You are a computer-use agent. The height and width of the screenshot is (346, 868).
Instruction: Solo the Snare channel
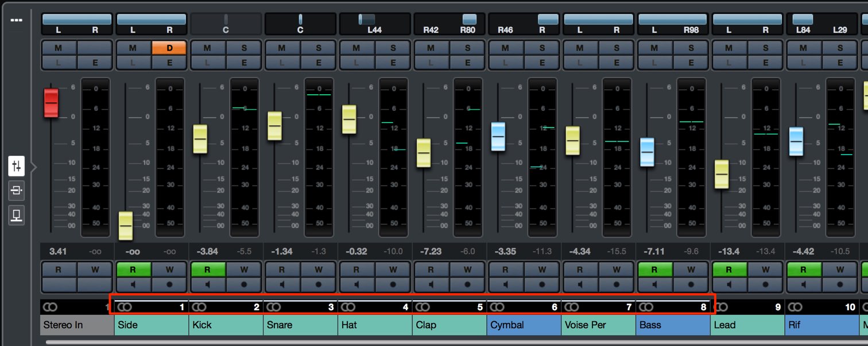tap(318, 48)
